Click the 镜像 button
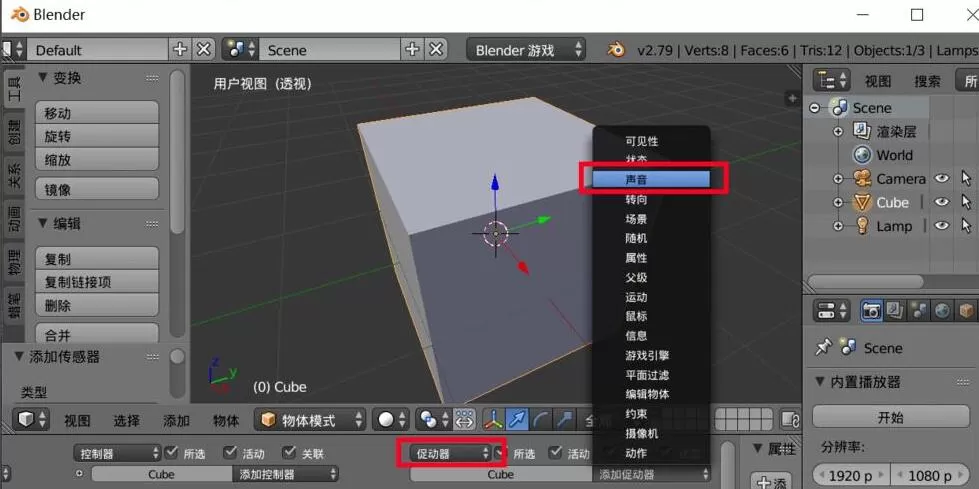 click(x=97, y=189)
